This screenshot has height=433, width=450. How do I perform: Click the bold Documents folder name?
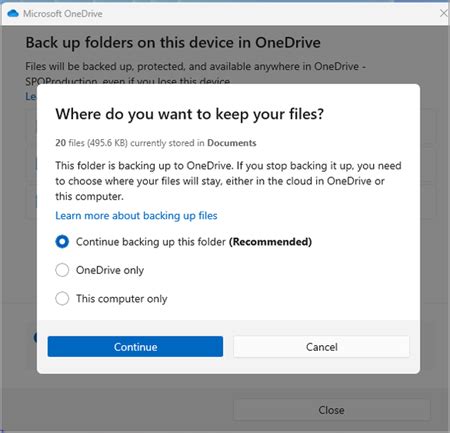point(232,143)
